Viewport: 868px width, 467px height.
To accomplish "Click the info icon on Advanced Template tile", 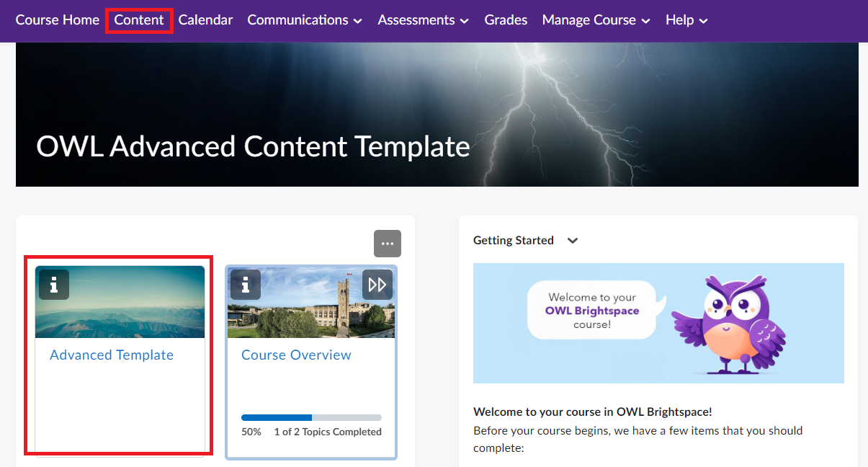I will (x=53, y=285).
